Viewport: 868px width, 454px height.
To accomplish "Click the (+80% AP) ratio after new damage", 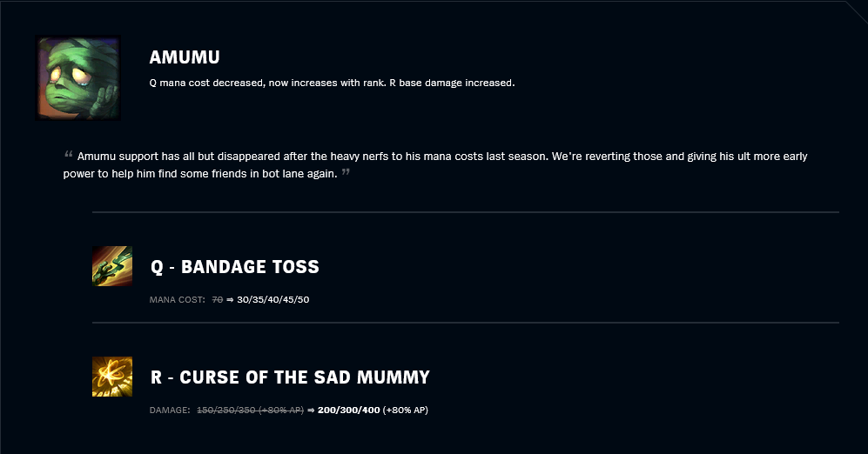I will (405, 411).
